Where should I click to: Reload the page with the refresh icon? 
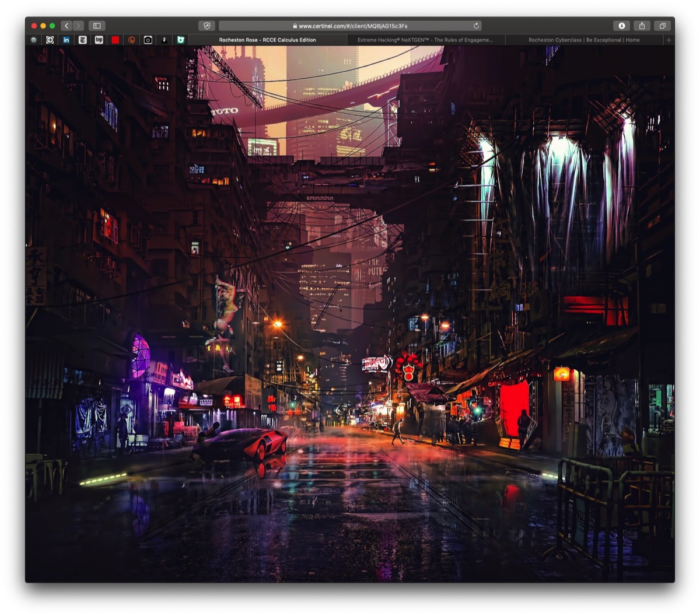(476, 26)
